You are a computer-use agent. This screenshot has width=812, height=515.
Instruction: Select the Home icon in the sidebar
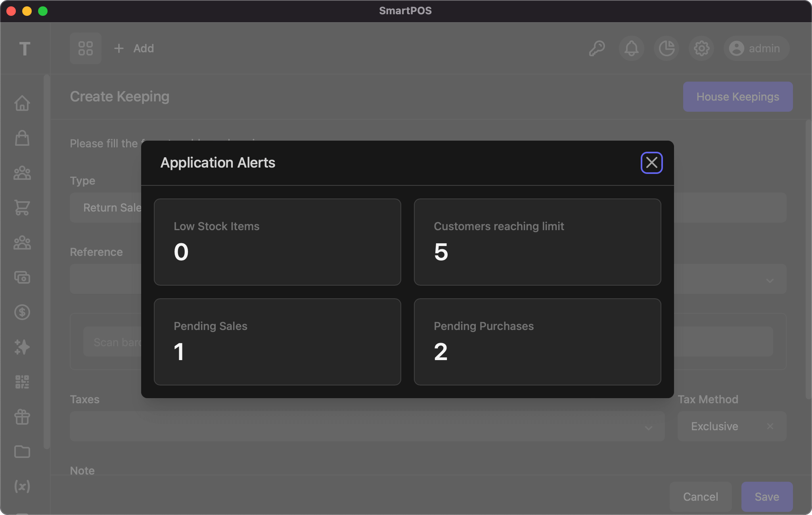coord(23,103)
